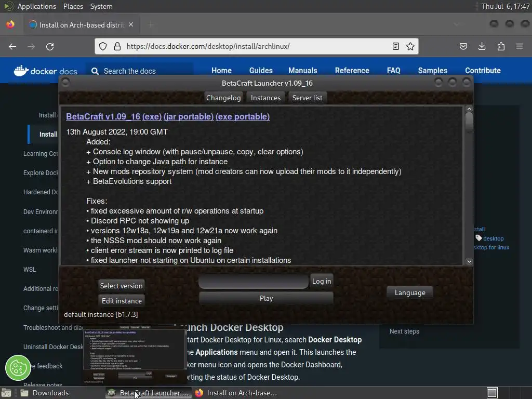Open Manuals in docs navigation
Image resolution: width=532 pixels, height=399 pixels.
(x=303, y=71)
